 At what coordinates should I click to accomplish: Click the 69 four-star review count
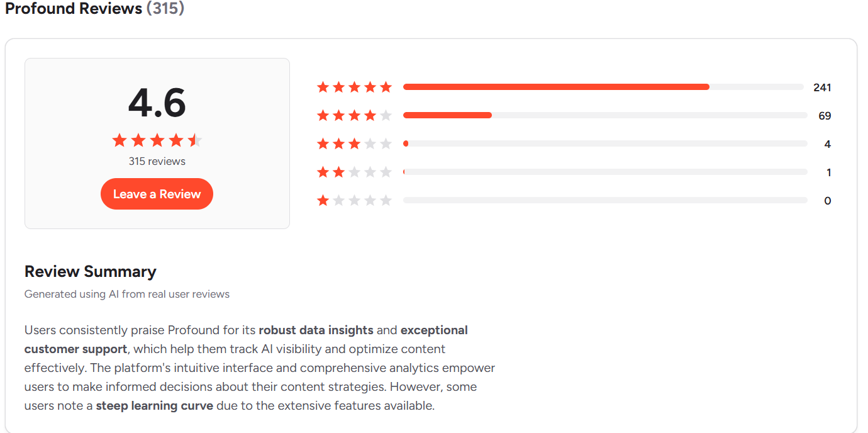(825, 116)
